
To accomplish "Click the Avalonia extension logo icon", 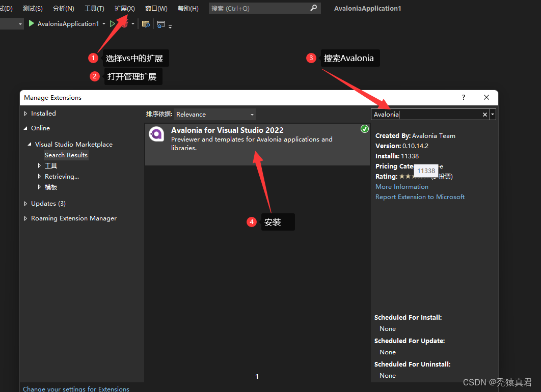I will point(156,134).
